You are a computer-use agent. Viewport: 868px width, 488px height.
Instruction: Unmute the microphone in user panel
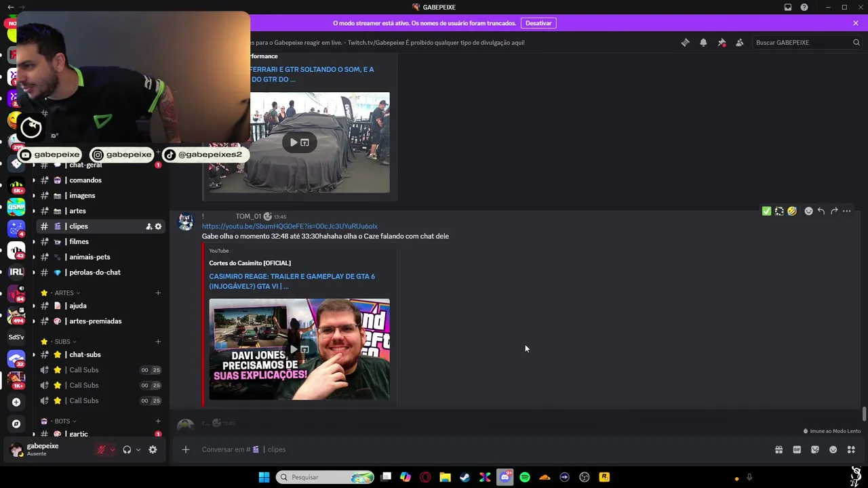tap(101, 449)
